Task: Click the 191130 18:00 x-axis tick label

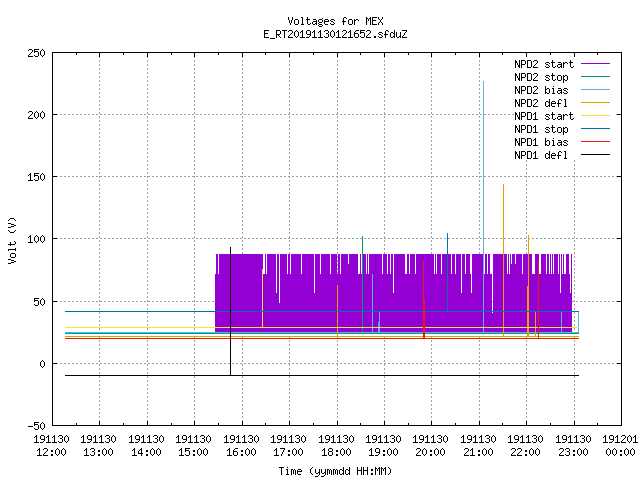Action: pos(337,446)
